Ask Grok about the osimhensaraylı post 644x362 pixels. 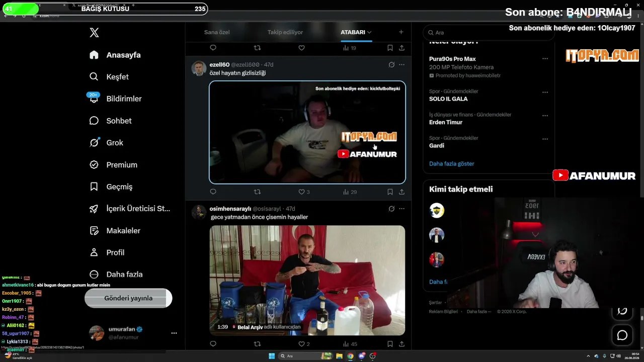pos(391,209)
